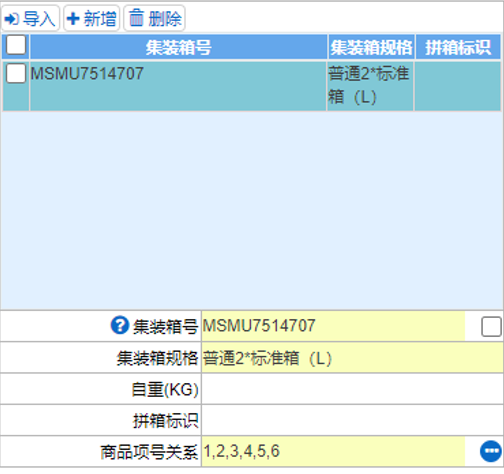Click the plus icon on 新增

click(73, 18)
